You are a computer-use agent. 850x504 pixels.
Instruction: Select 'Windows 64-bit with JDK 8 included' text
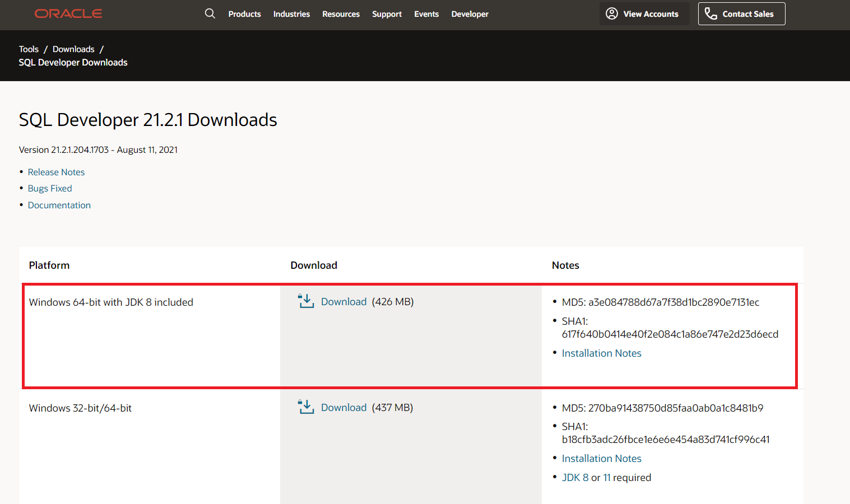pyautogui.click(x=111, y=302)
